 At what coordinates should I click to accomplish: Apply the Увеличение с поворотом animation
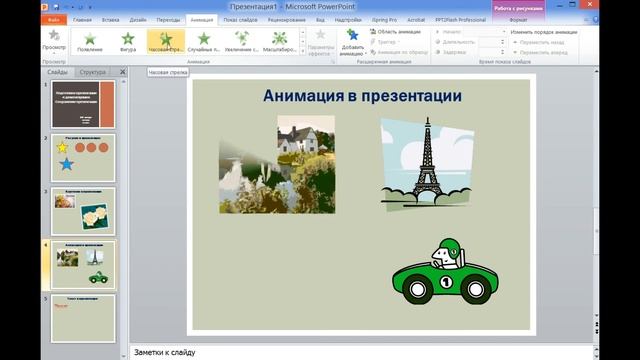coord(242,42)
